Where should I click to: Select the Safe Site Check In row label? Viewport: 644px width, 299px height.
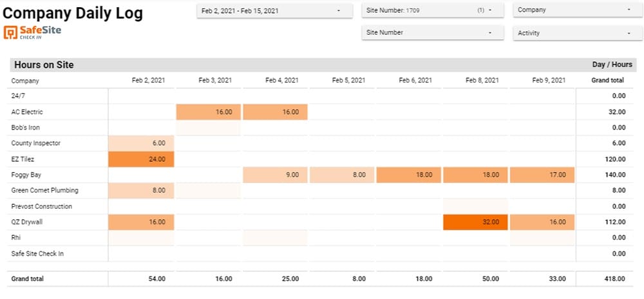point(37,254)
